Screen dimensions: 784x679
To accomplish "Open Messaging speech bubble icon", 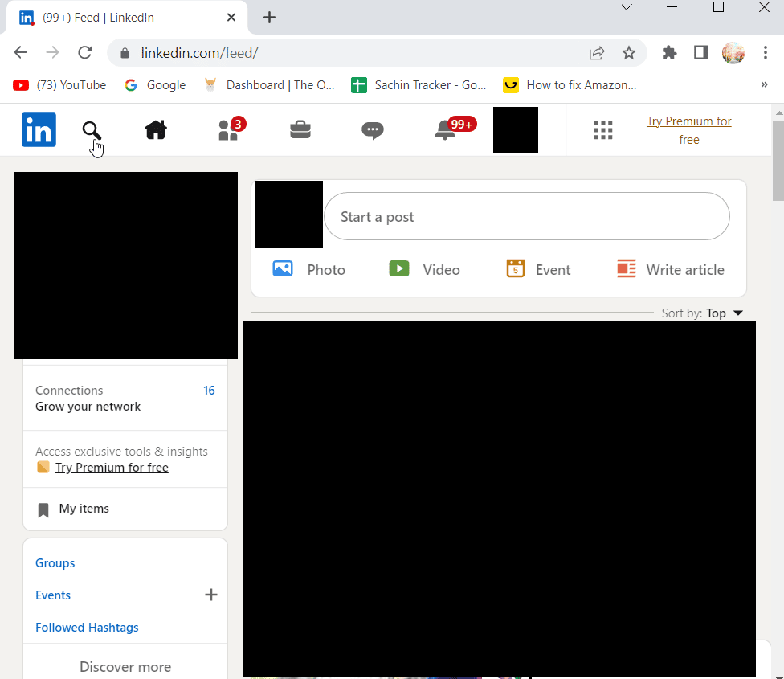I will 373,130.
